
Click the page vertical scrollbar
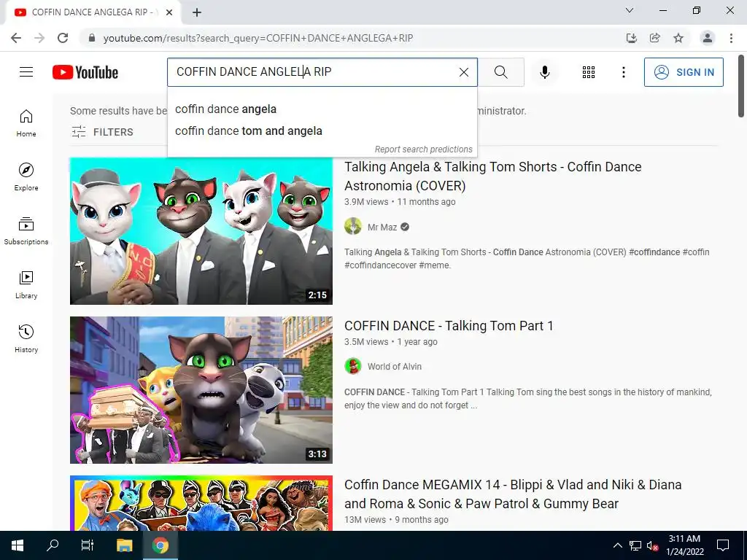click(x=741, y=86)
